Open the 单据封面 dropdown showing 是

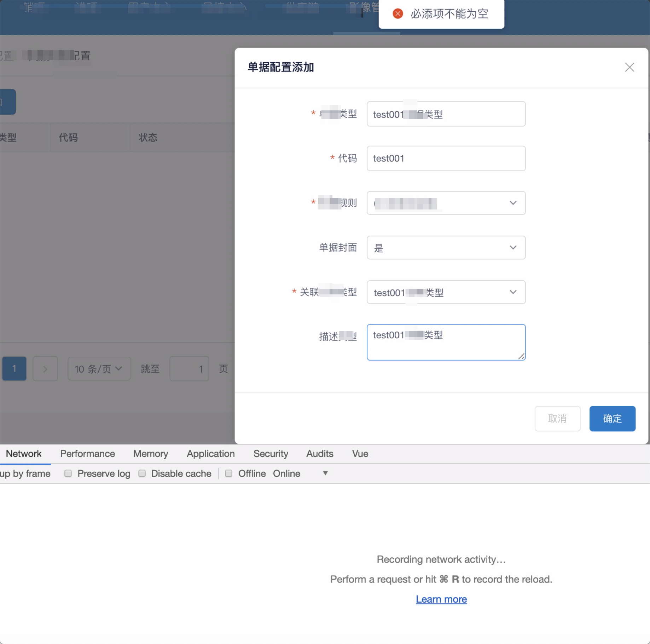pos(446,248)
